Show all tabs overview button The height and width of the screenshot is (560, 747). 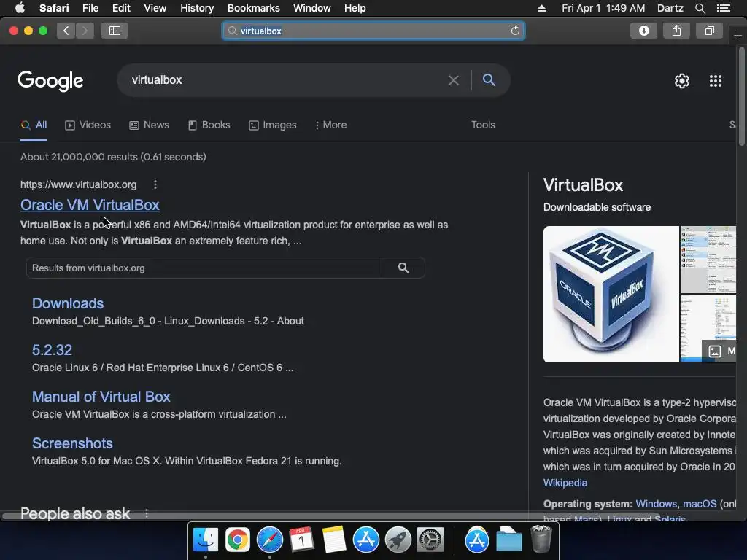point(709,31)
